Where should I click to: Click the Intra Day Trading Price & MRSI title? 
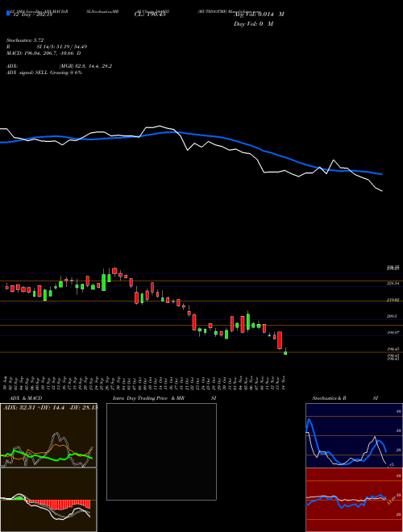[164, 398]
